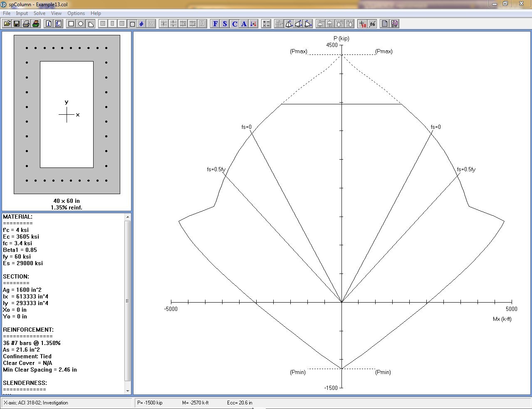Click the 'Beta1 = 0.85' line
Screen dimensions: 532x409
pos(20,250)
